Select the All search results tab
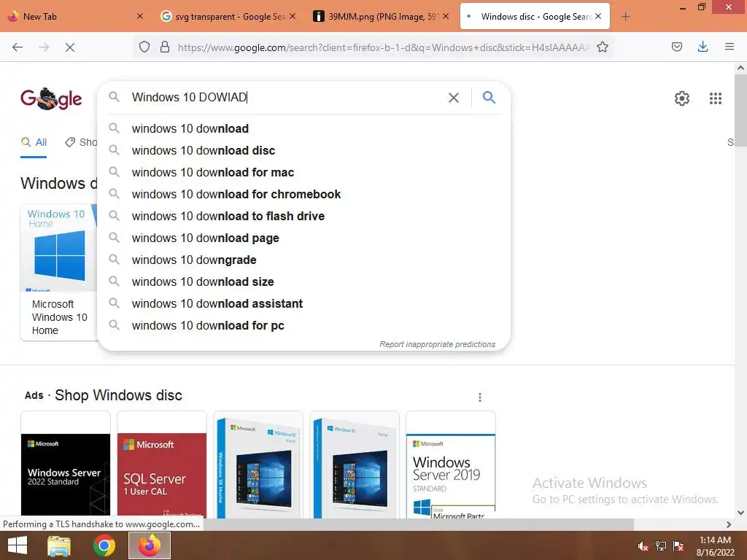747x560 pixels. pyautogui.click(x=34, y=142)
